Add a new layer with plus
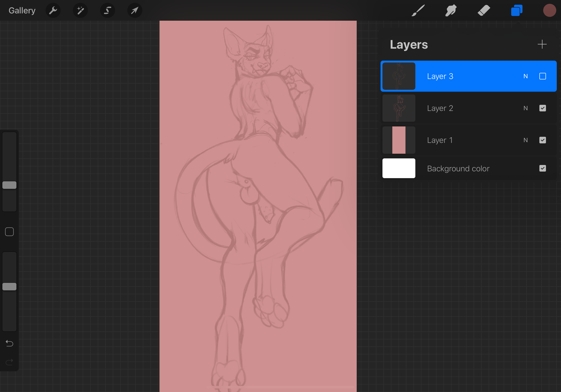561x392 pixels. [542, 44]
